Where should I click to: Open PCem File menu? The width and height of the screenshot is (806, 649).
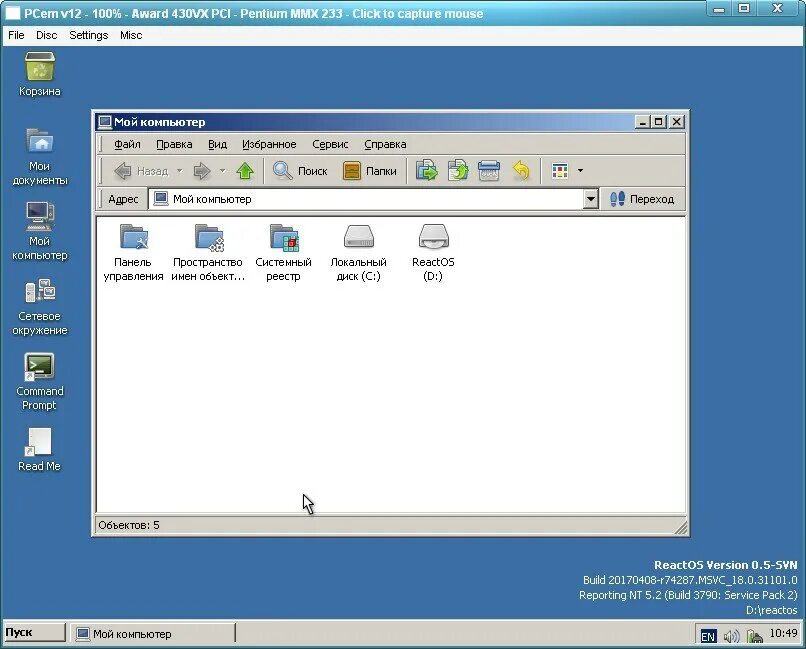pyautogui.click(x=16, y=35)
